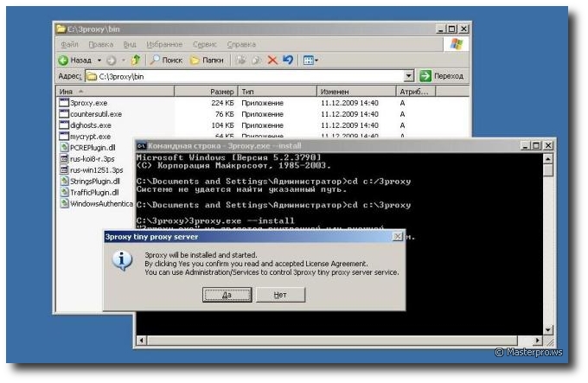Select the 3proxy.exe file icon

(64, 102)
